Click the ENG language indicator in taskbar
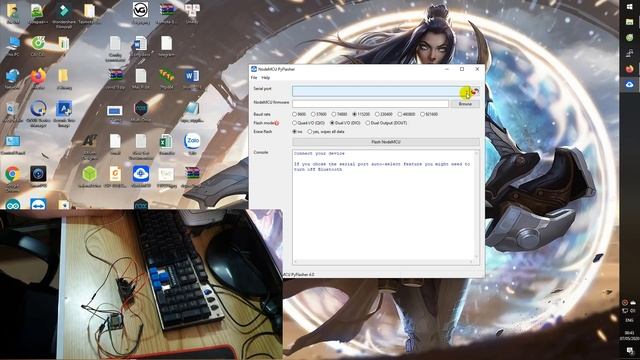Viewport: 640px width, 360px height. 630,321
